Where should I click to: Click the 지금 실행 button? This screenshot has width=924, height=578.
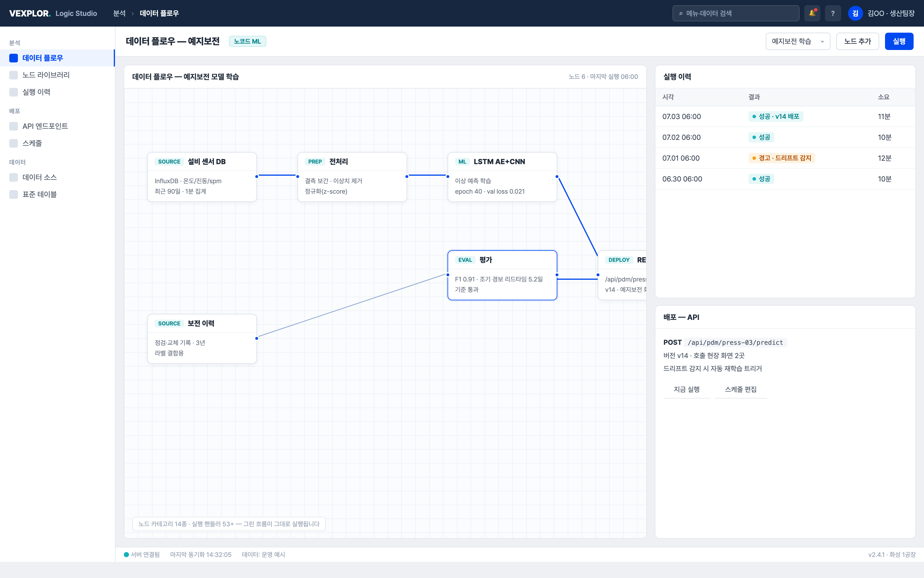687,389
